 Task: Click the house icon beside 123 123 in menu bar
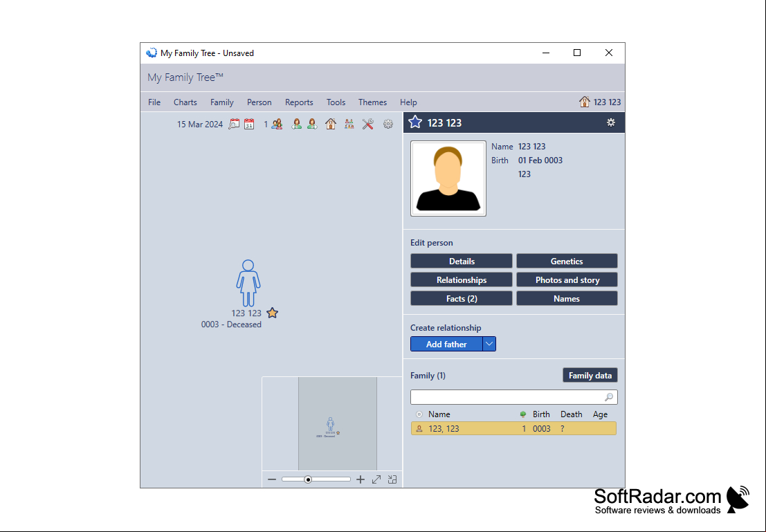tap(584, 102)
